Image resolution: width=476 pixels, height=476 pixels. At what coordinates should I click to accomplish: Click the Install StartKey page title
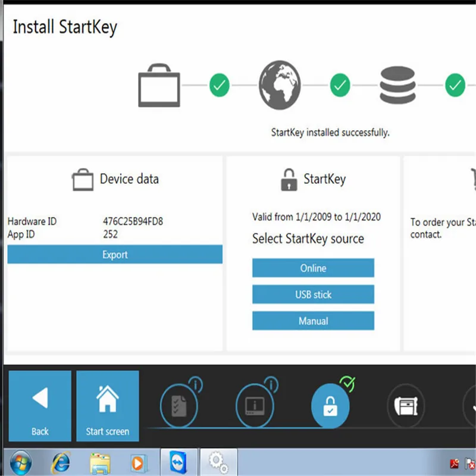(x=65, y=27)
